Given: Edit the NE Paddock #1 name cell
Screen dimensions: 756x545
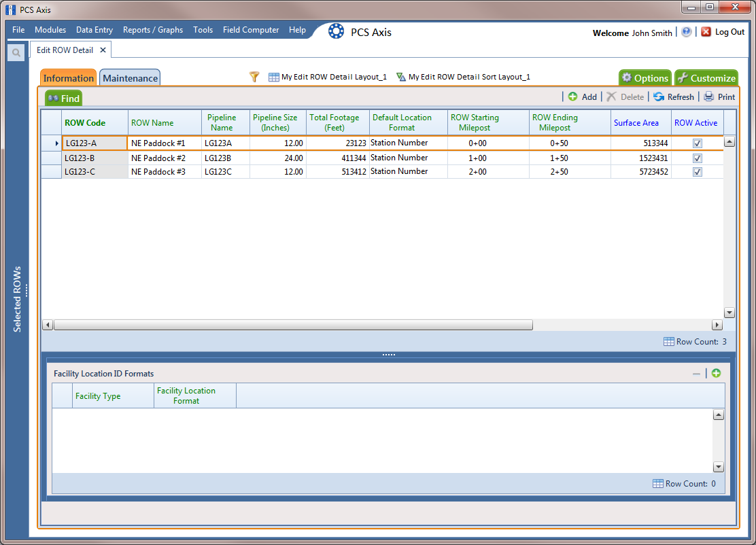Looking at the screenshot, I should tap(165, 143).
